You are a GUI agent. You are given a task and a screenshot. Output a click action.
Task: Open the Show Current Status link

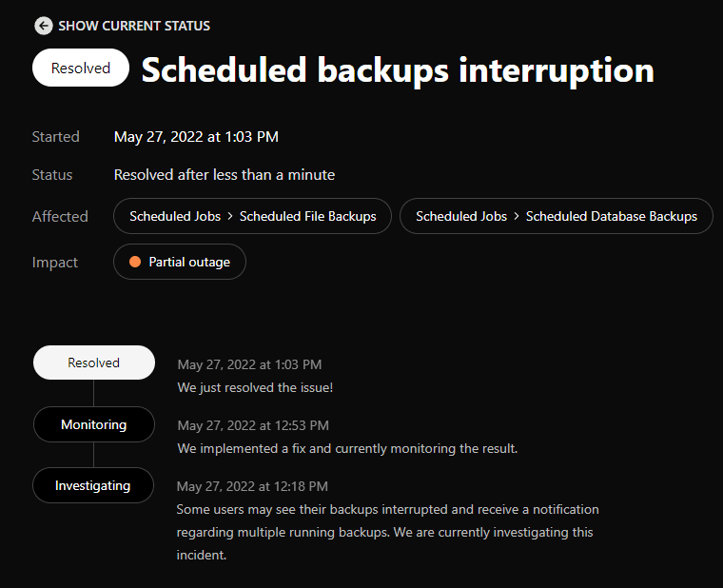(x=133, y=26)
